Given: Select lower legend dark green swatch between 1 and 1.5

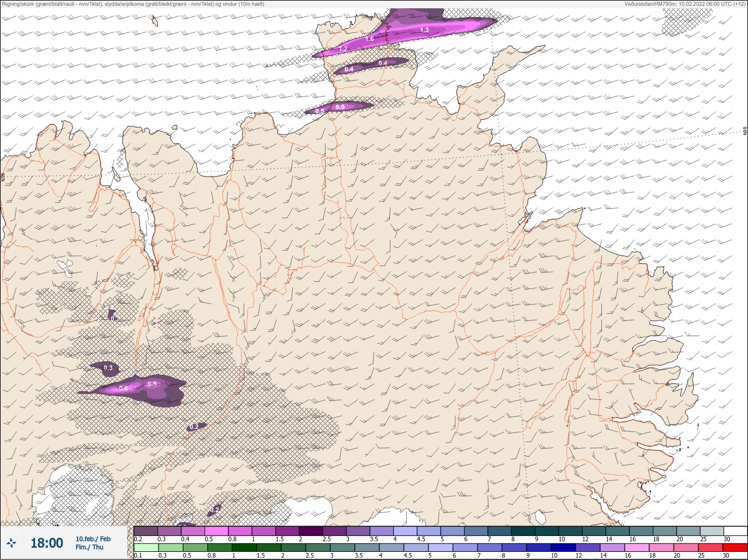Looking at the screenshot, I should pyautogui.click(x=243, y=548).
